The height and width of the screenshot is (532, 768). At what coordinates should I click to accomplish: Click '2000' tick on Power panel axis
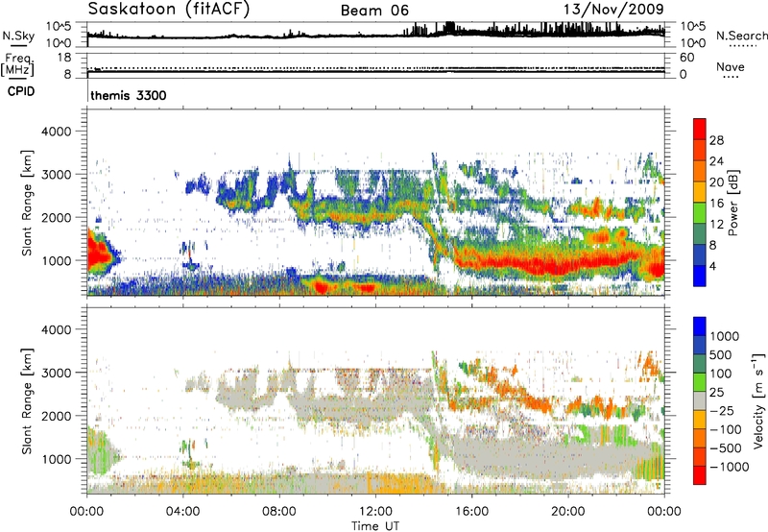tap(57, 217)
